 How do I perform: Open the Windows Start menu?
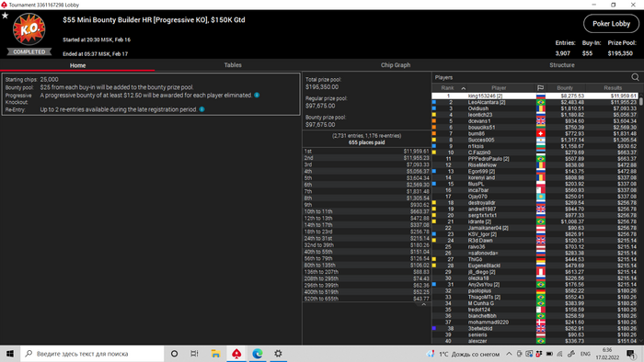[x=10, y=354]
